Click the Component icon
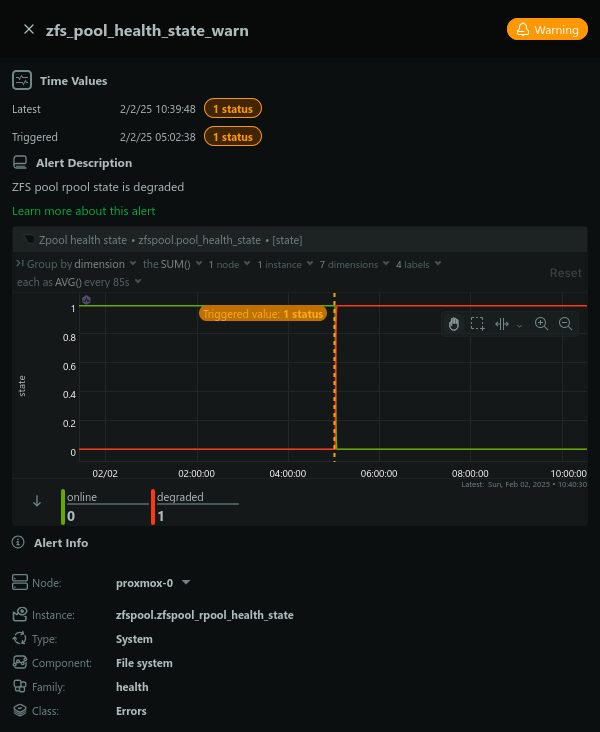Viewport: 600px width, 732px height. pos(20,662)
